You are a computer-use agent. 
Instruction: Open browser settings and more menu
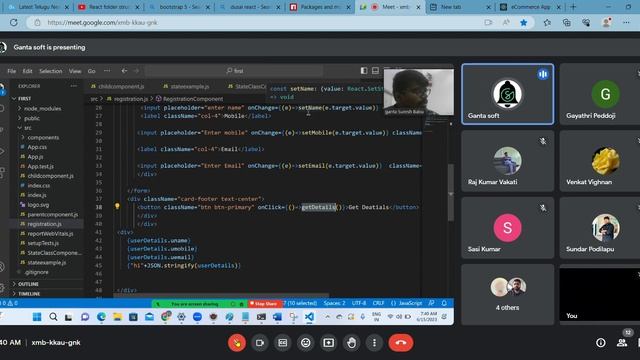(626, 22)
